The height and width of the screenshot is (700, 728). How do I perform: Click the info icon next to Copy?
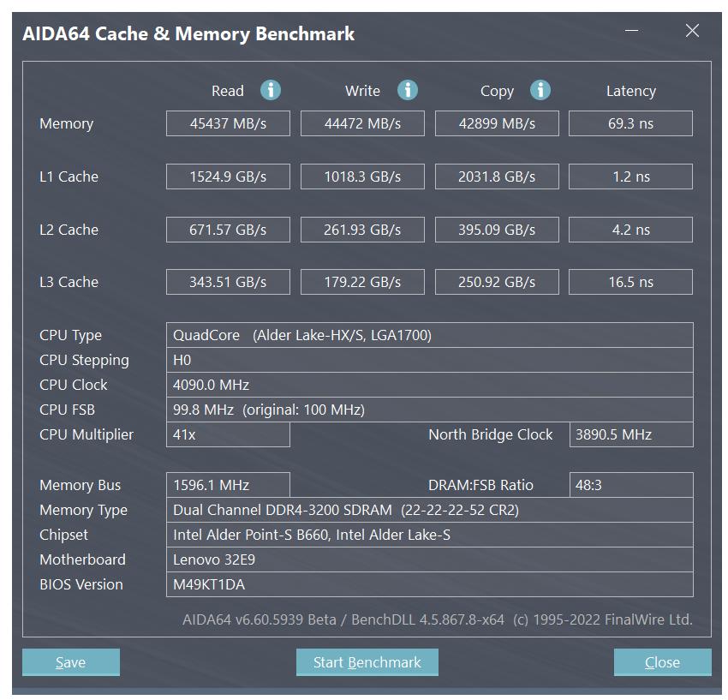pyautogui.click(x=540, y=90)
